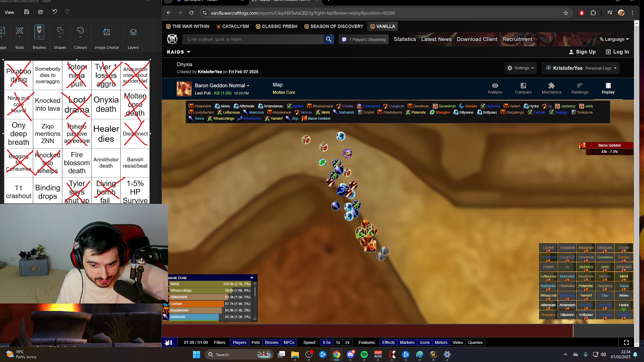Click the Log In button
Screen dimensions: 644x362
click(617, 52)
